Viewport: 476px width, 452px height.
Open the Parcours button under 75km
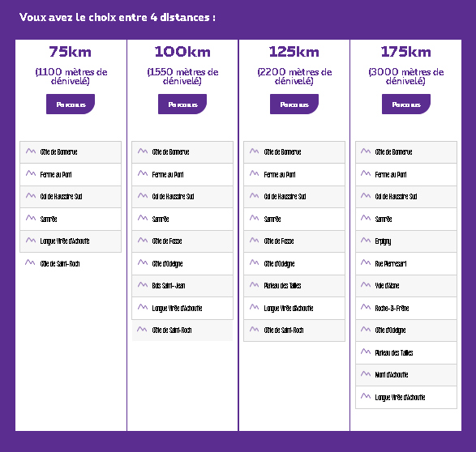click(x=71, y=104)
